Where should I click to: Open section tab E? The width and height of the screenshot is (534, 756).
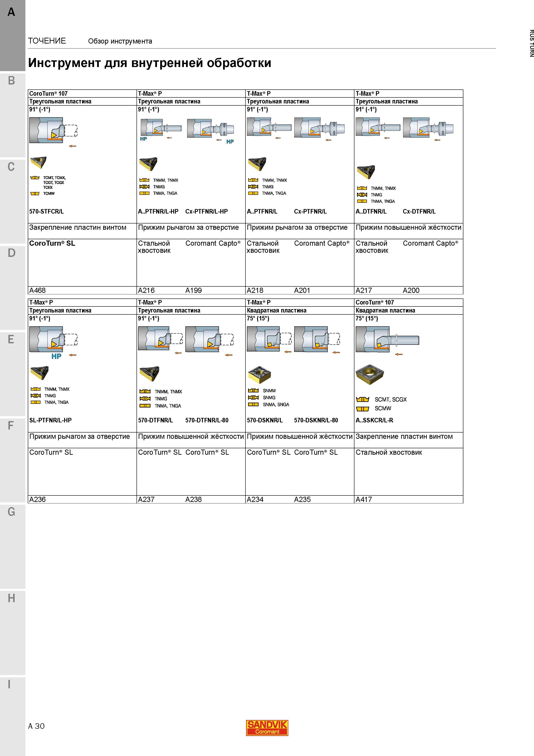pos(12,374)
